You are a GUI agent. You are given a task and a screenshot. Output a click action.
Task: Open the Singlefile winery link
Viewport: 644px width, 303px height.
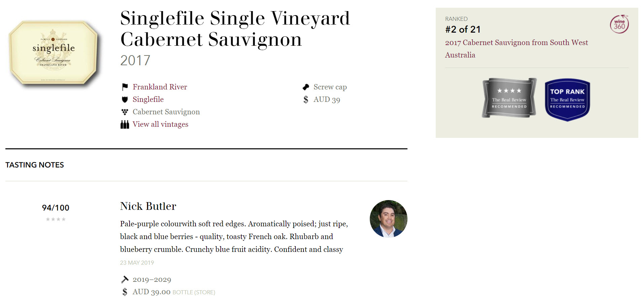[x=148, y=100]
